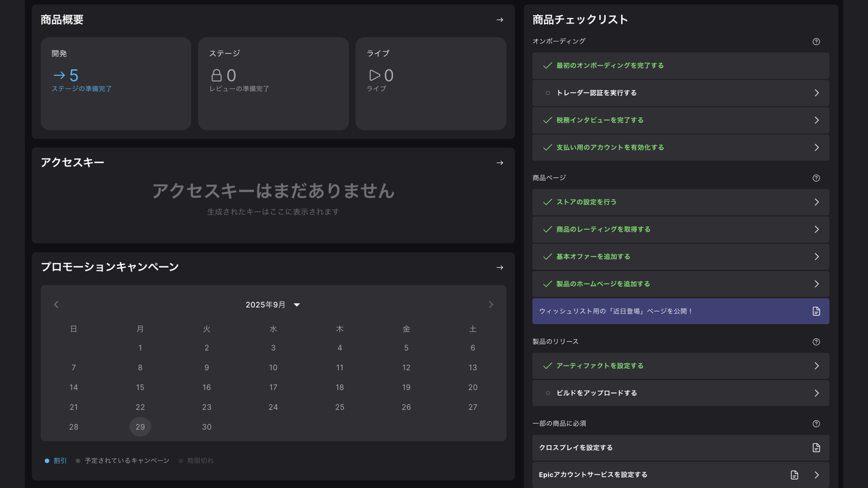Viewport: 868px width, 488px height.
Task: Open the document icon on クロスプレイを設定する
Action: coord(816,448)
